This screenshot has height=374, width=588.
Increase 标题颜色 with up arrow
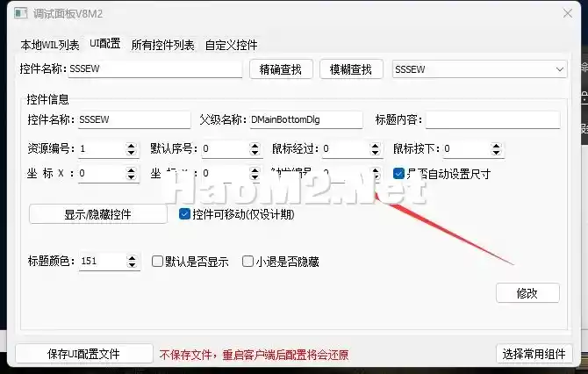pyautogui.click(x=132, y=258)
